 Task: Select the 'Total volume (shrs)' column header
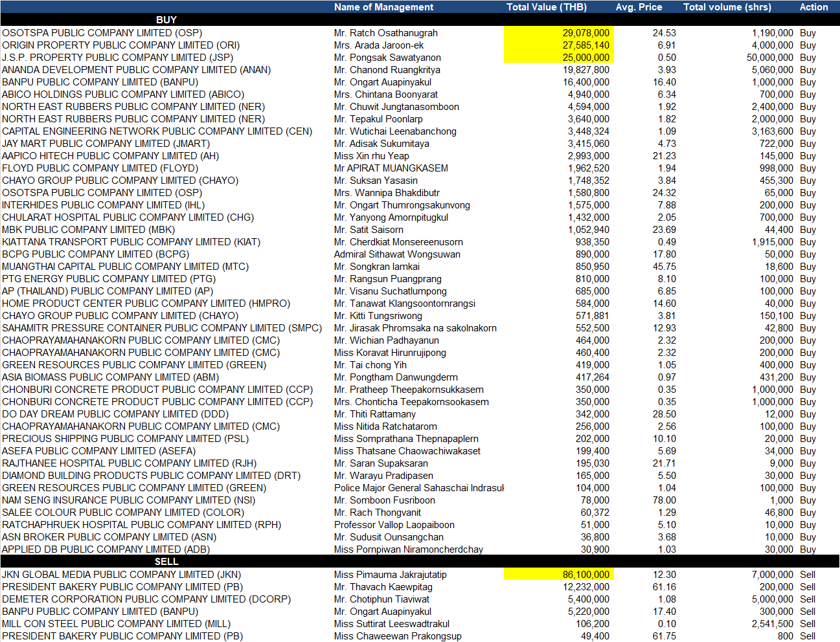pos(727,7)
